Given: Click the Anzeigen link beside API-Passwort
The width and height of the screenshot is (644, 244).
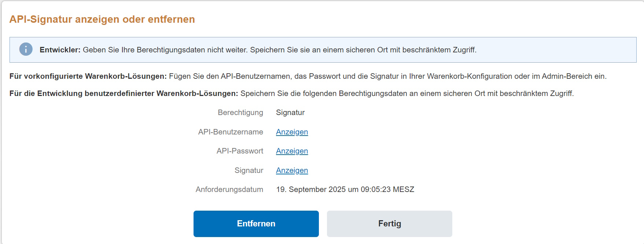Looking at the screenshot, I should 291,151.
